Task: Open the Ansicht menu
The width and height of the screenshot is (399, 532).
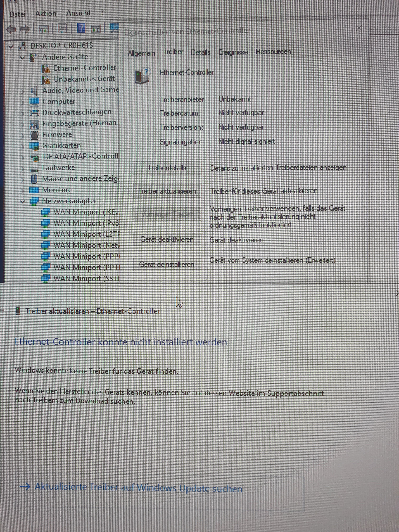Action: (78, 13)
